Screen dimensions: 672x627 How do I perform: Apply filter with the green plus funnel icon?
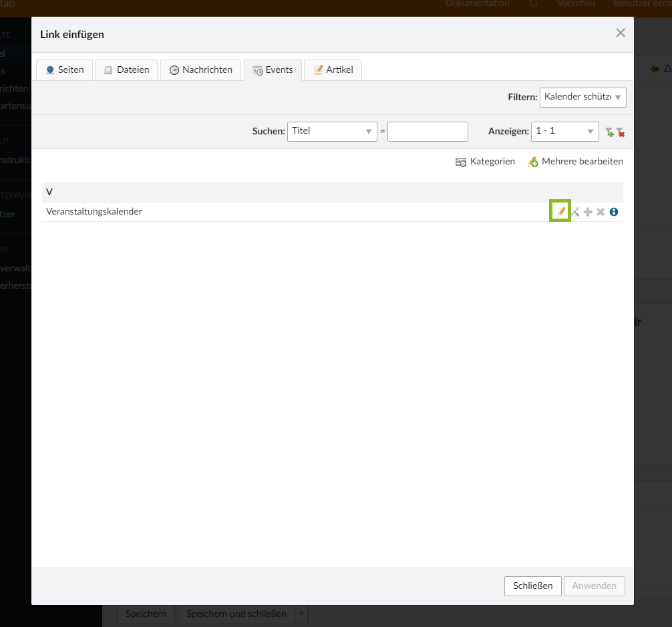[x=609, y=132]
